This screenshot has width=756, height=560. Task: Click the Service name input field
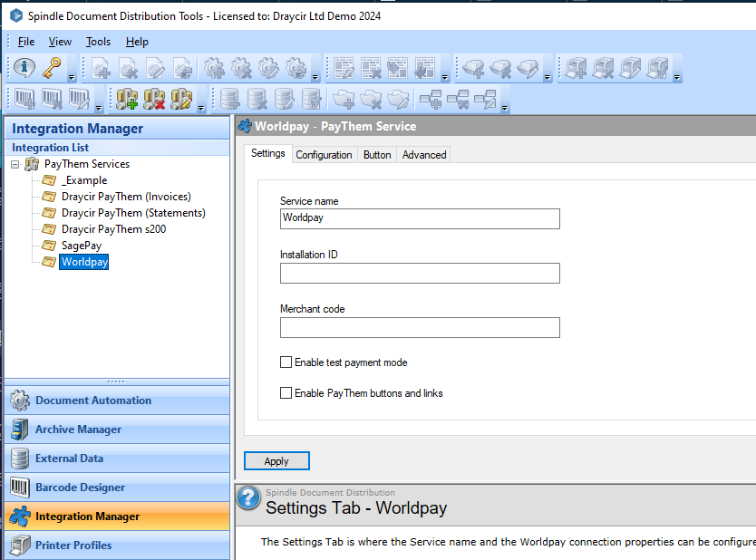tap(420, 218)
